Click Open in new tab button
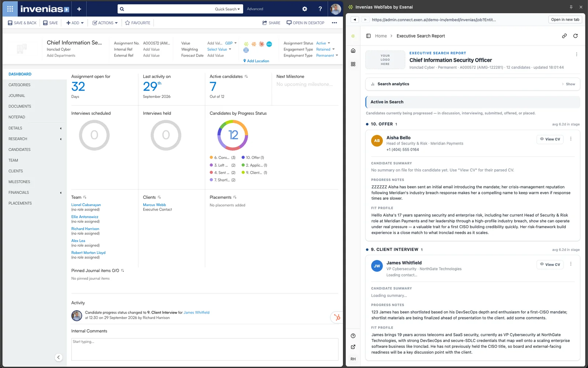The image size is (588, 368). click(565, 20)
